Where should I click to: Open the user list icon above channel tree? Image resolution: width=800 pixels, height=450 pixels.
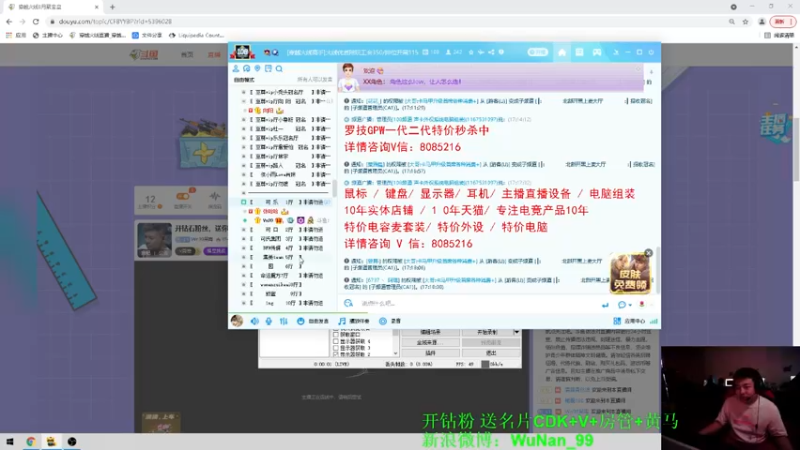click(236, 68)
